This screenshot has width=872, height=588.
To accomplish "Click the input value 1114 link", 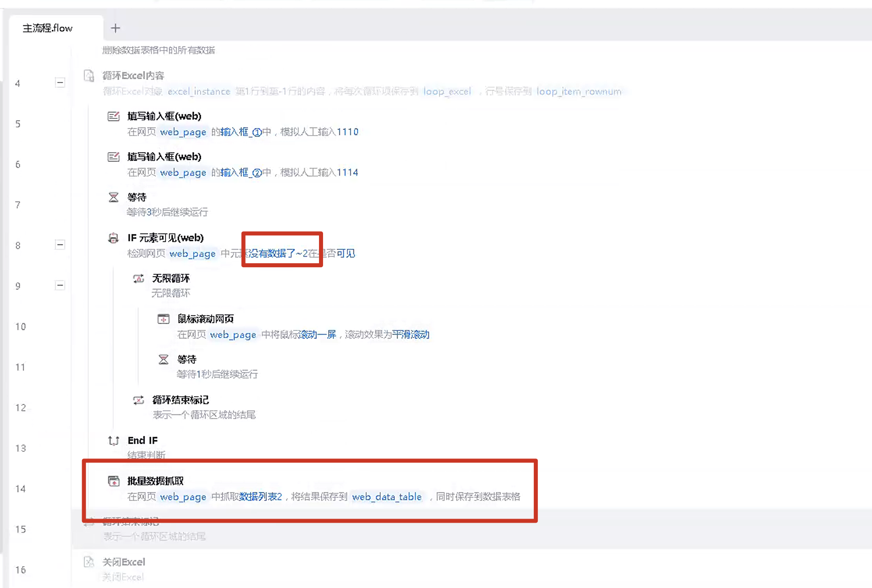I will (347, 173).
